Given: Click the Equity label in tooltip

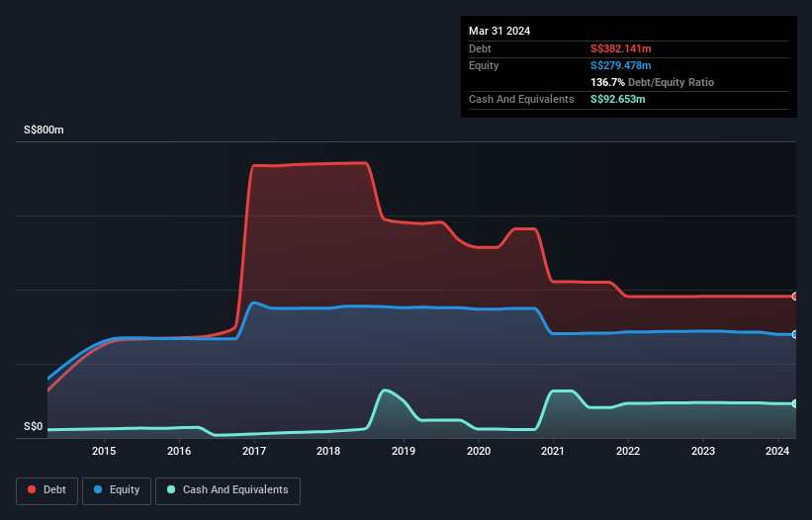Looking at the screenshot, I should [484, 65].
